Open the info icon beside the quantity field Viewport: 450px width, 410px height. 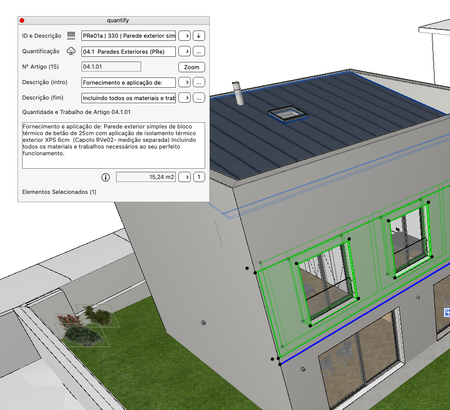[x=105, y=177]
